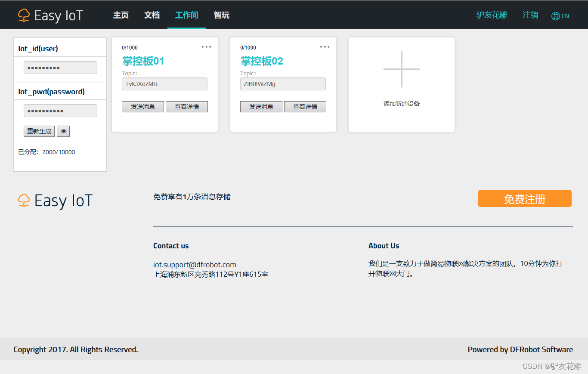Click 重新生成 to regenerate credentials
The height and width of the screenshot is (374, 588).
coord(39,131)
